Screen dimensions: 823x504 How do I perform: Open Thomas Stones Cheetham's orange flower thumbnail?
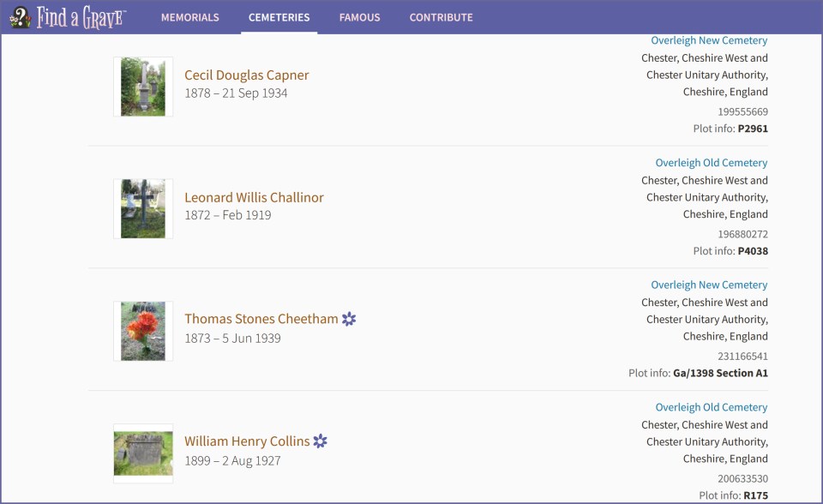click(143, 331)
